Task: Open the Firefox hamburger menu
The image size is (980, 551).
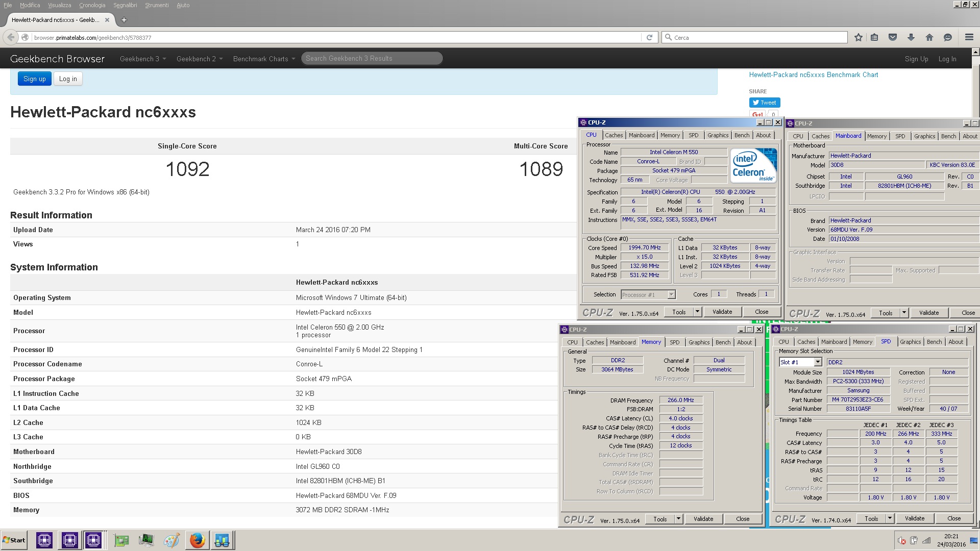Action: 969,37
